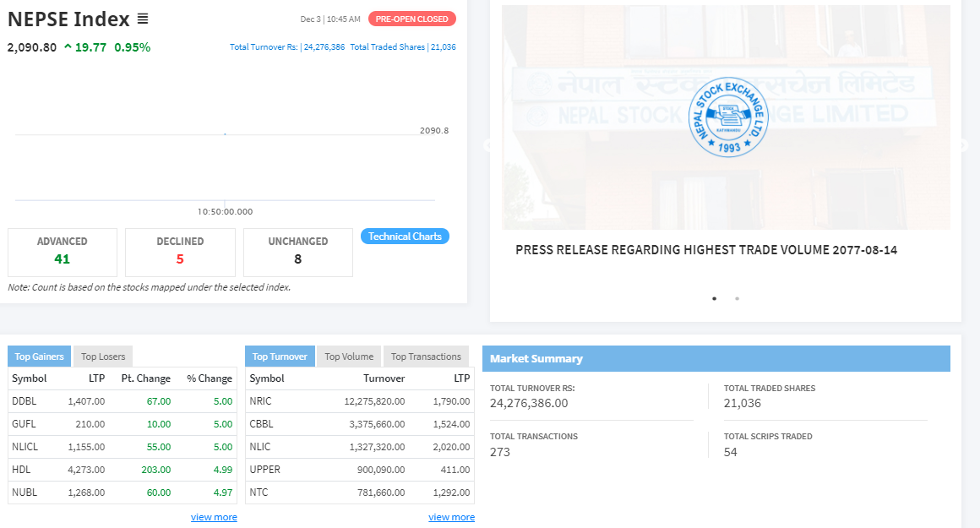The image size is (980, 528).
Task: Click the Total Turnover Rs link above chart
Action: pos(287,46)
